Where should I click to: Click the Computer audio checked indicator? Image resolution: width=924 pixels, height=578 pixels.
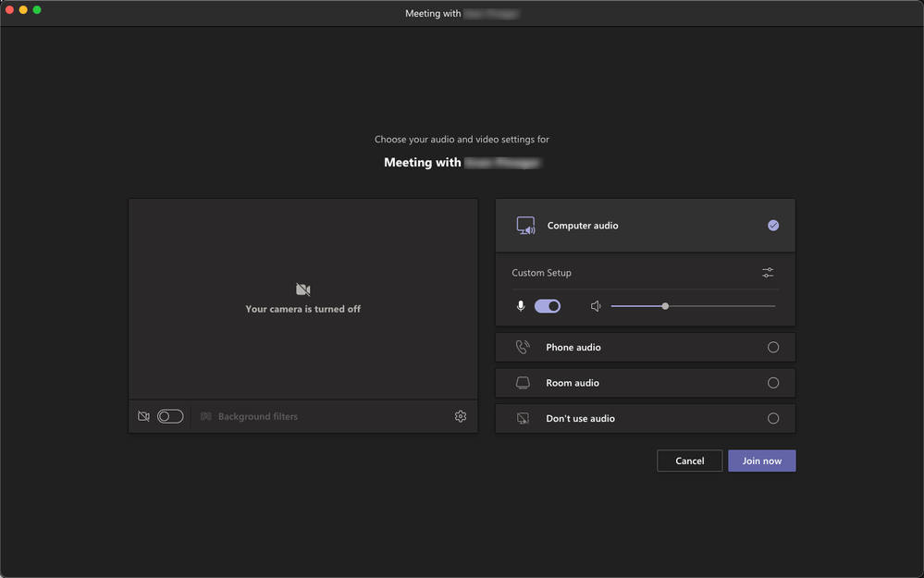coord(773,226)
